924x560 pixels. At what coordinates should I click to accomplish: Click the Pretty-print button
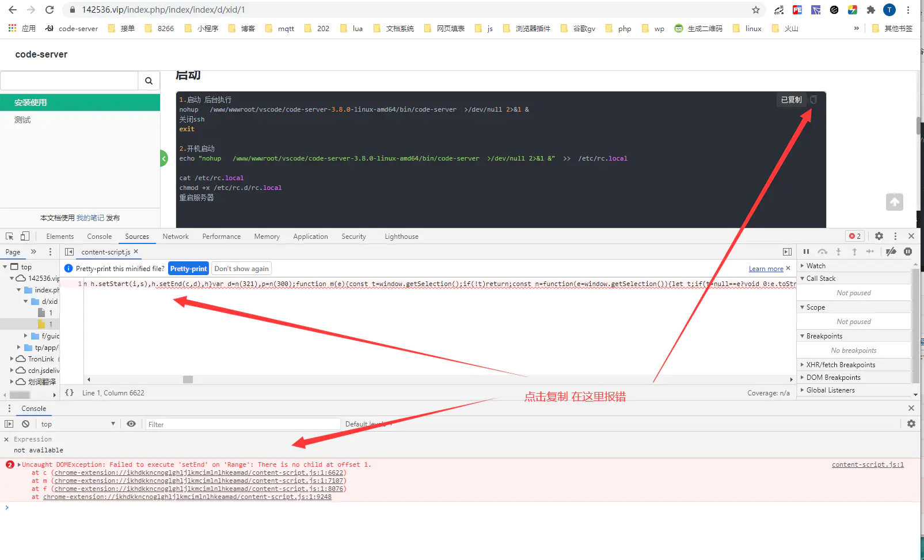[x=188, y=268]
